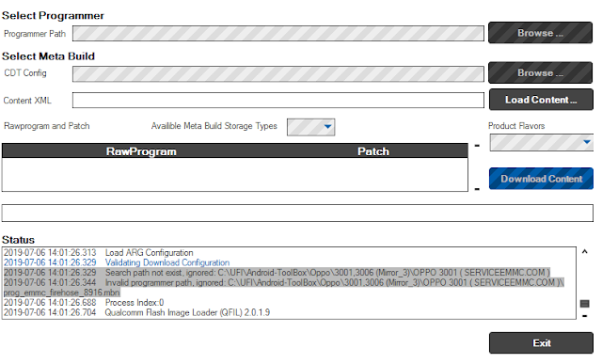Image resolution: width=602 pixels, height=364 pixels.
Task: Click Browse button for CDT Config
Action: pyautogui.click(x=540, y=72)
